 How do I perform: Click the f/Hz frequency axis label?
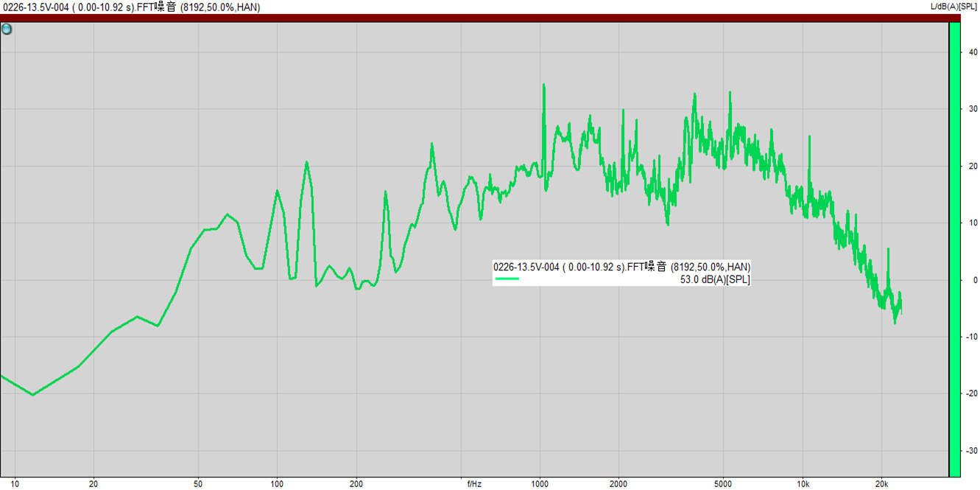pos(474,484)
